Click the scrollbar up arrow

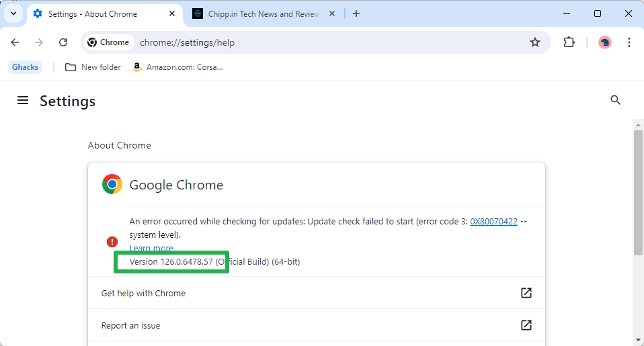pos(638,125)
